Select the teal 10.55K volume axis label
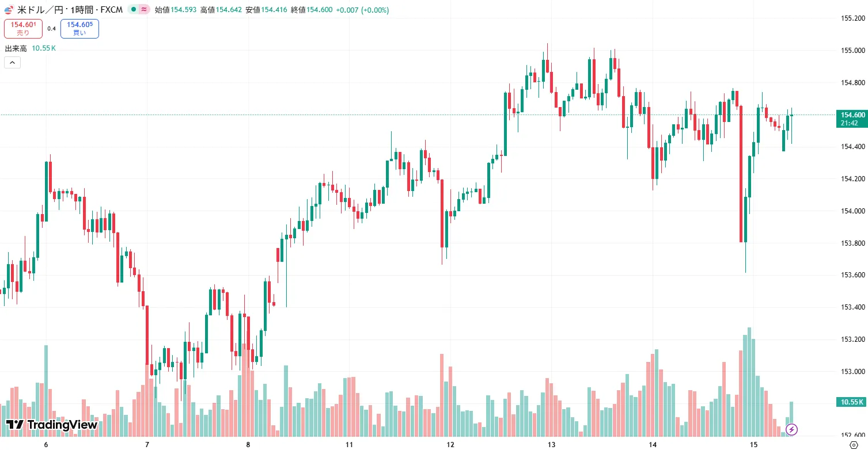 pyautogui.click(x=851, y=402)
